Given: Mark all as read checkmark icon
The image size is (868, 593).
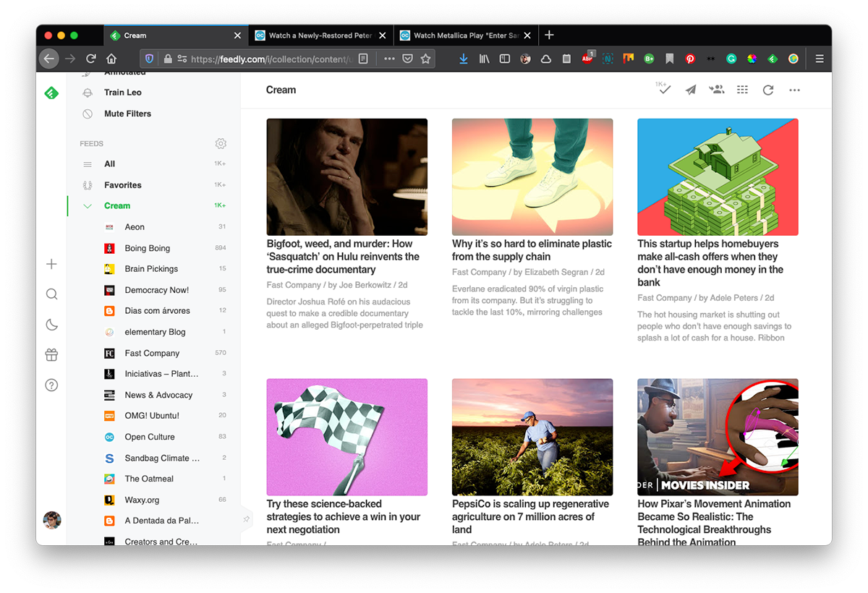Looking at the screenshot, I should [x=663, y=88].
